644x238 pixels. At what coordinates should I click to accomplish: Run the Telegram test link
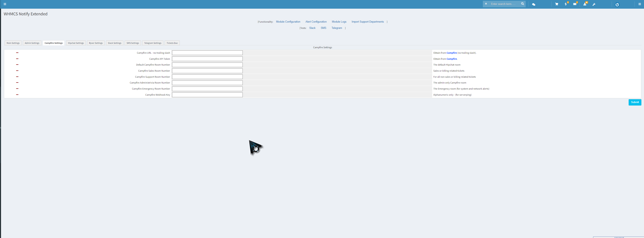336,28
